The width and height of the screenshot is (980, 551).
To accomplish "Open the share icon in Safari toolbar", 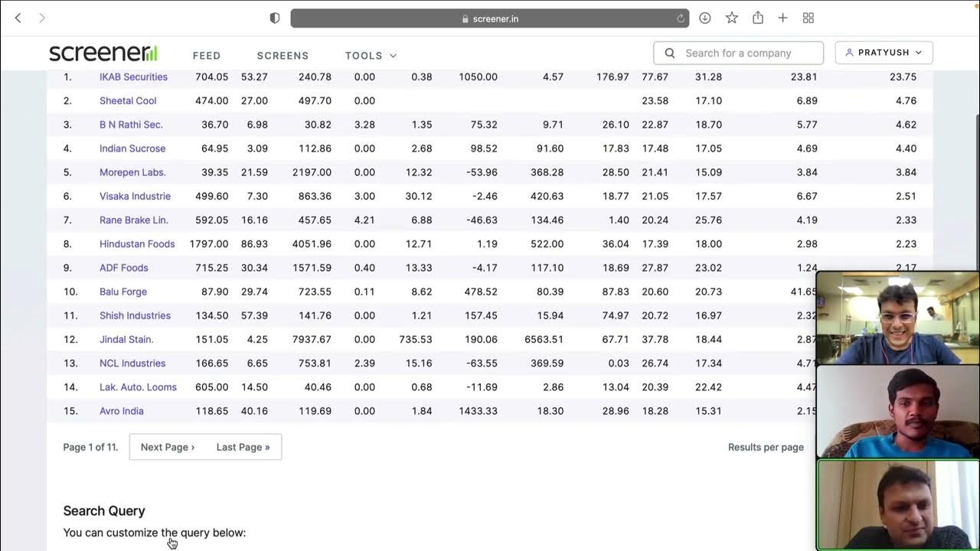I will [x=758, y=18].
